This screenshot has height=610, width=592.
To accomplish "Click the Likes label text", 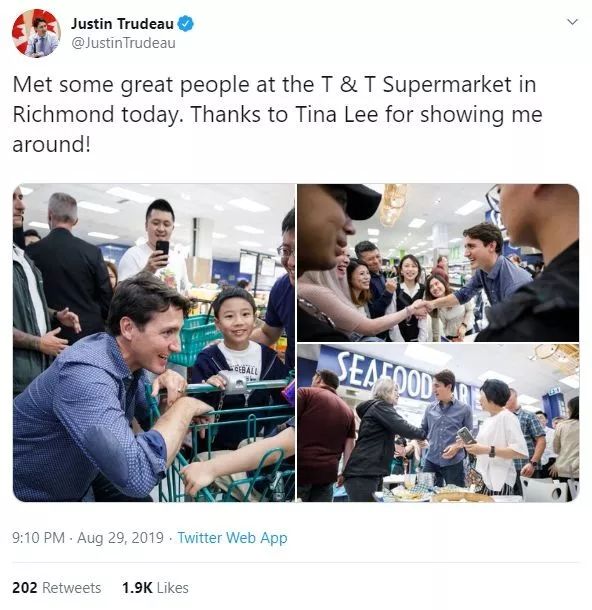I will click(172, 587).
